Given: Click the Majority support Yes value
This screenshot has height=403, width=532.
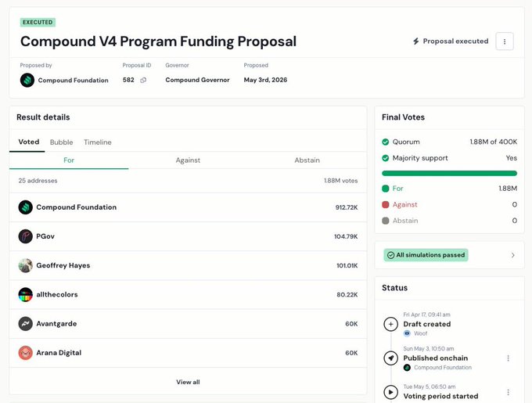Looking at the screenshot, I should (x=512, y=158).
